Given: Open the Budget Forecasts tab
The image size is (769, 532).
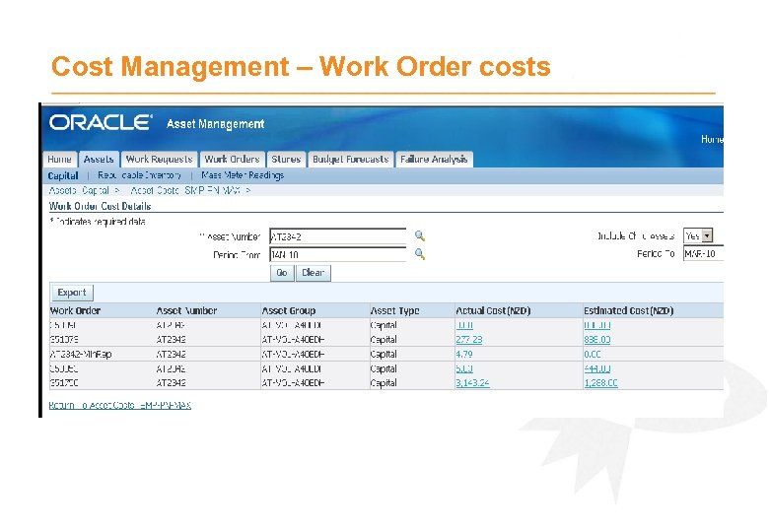Looking at the screenshot, I should click(x=351, y=160).
